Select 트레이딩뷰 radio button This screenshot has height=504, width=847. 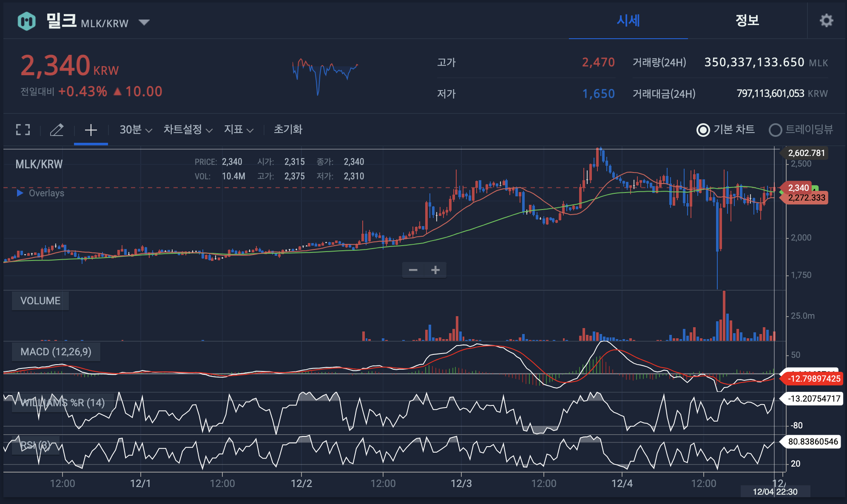[x=775, y=130]
